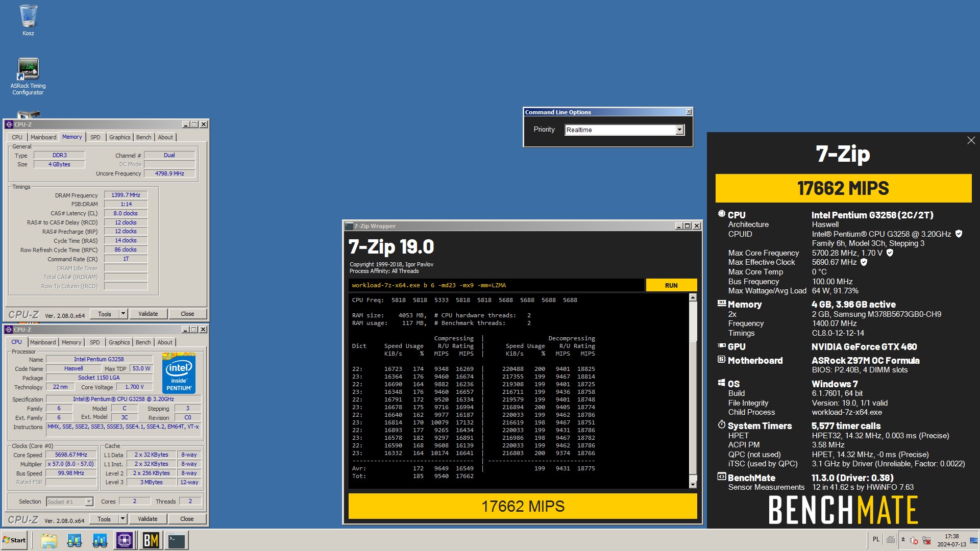Click the Intel Pentium G3258 name field
Viewport: 980px width, 551px height.
(x=99, y=359)
